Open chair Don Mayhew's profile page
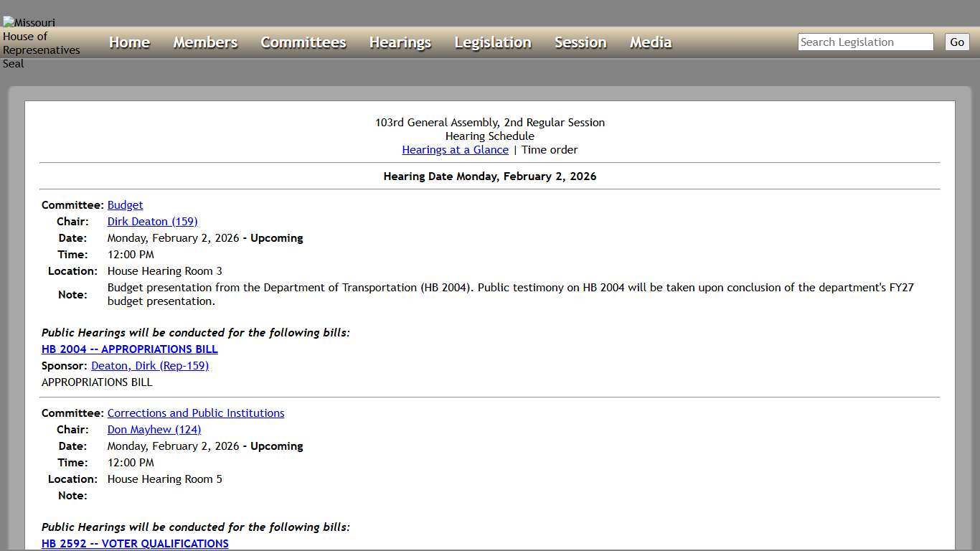This screenshot has height=551, width=980. (154, 429)
